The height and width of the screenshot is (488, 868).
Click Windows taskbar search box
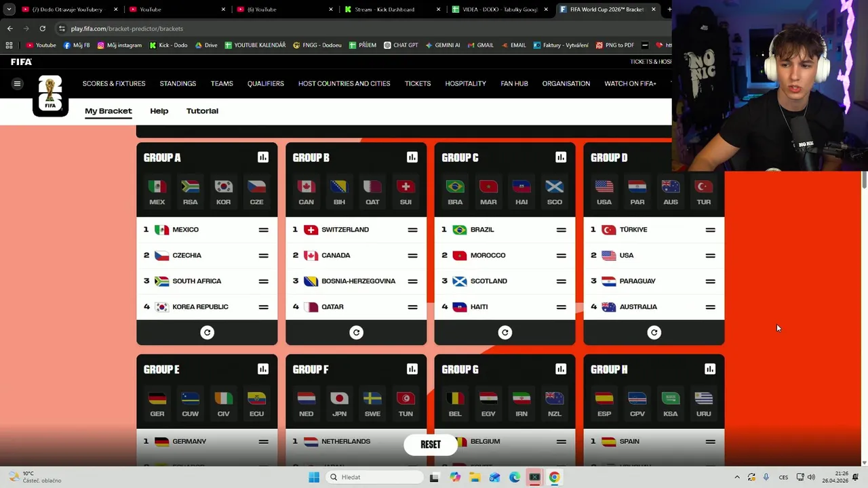(x=375, y=477)
